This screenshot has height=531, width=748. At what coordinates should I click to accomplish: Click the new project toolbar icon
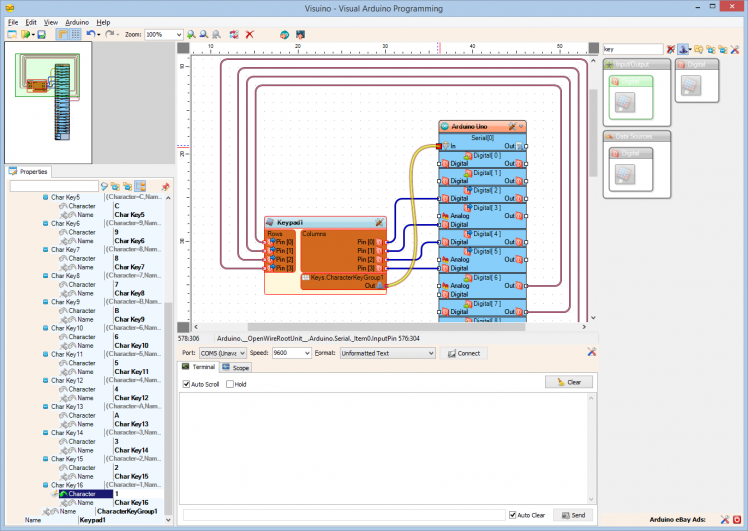pyautogui.click(x=12, y=34)
